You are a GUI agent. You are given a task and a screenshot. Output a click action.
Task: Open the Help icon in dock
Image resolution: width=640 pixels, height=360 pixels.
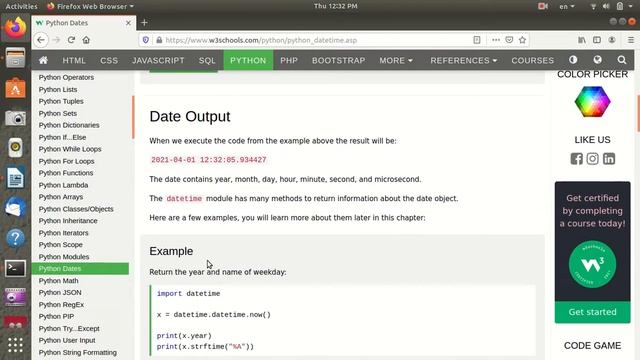(15, 238)
